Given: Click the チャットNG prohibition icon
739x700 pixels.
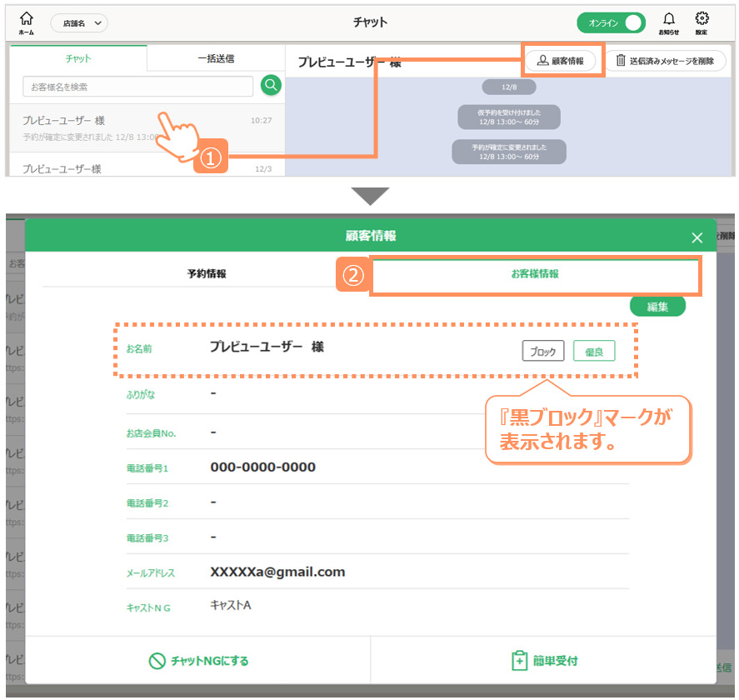Looking at the screenshot, I should point(157,661).
